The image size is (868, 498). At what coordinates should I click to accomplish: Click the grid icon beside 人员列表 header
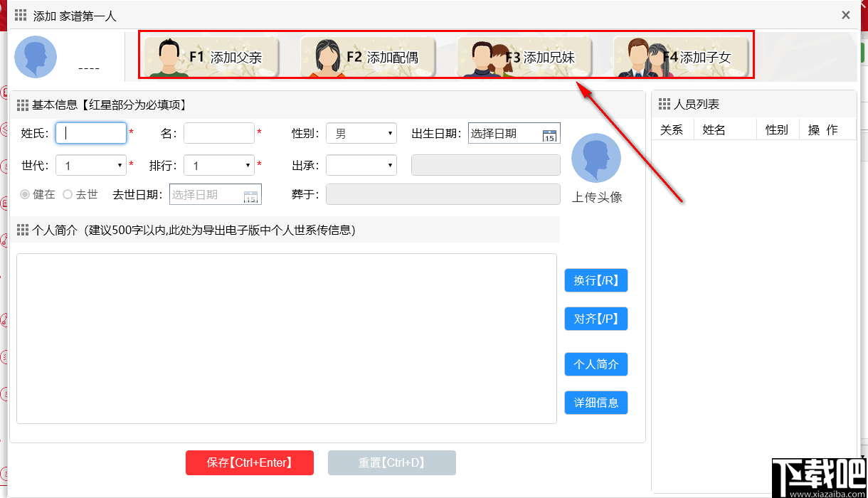[x=666, y=104]
